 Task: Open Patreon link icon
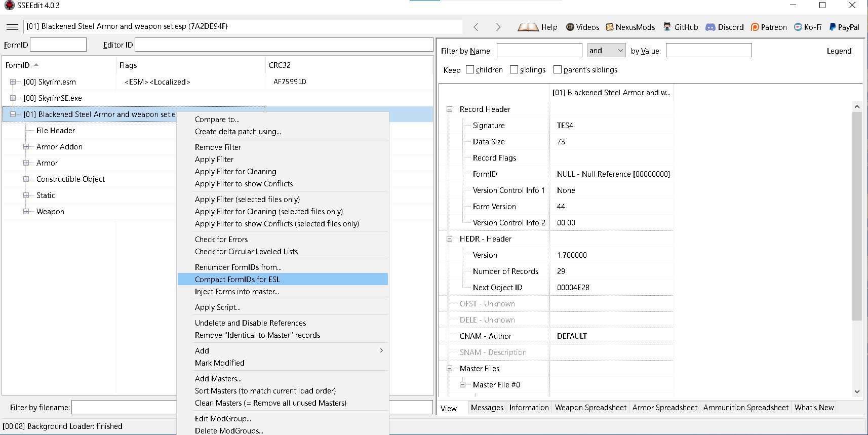[x=755, y=27]
